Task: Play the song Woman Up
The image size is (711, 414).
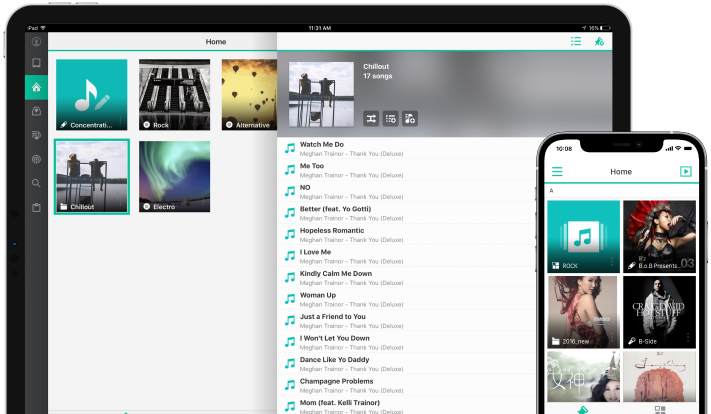Action: pos(407,299)
